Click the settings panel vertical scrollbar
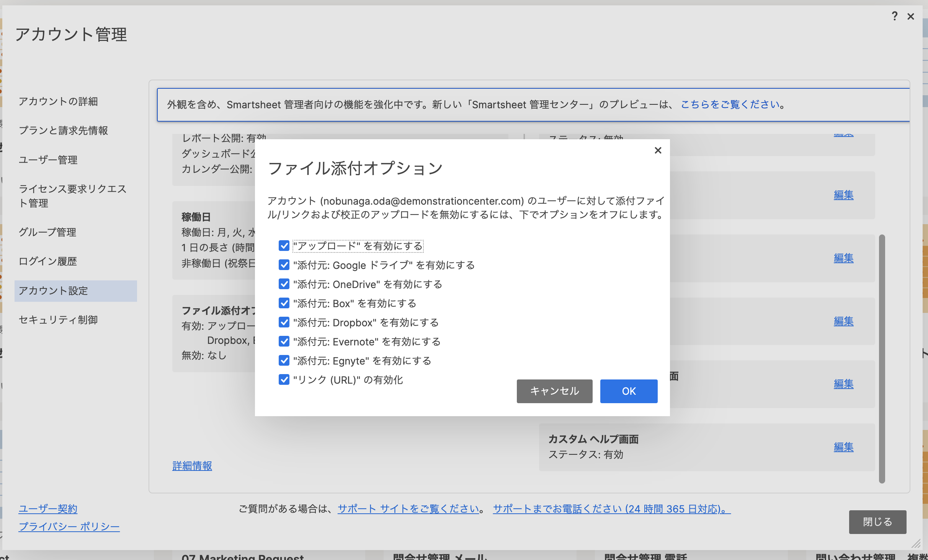The image size is (928, 560). click(x=882, y=359)
